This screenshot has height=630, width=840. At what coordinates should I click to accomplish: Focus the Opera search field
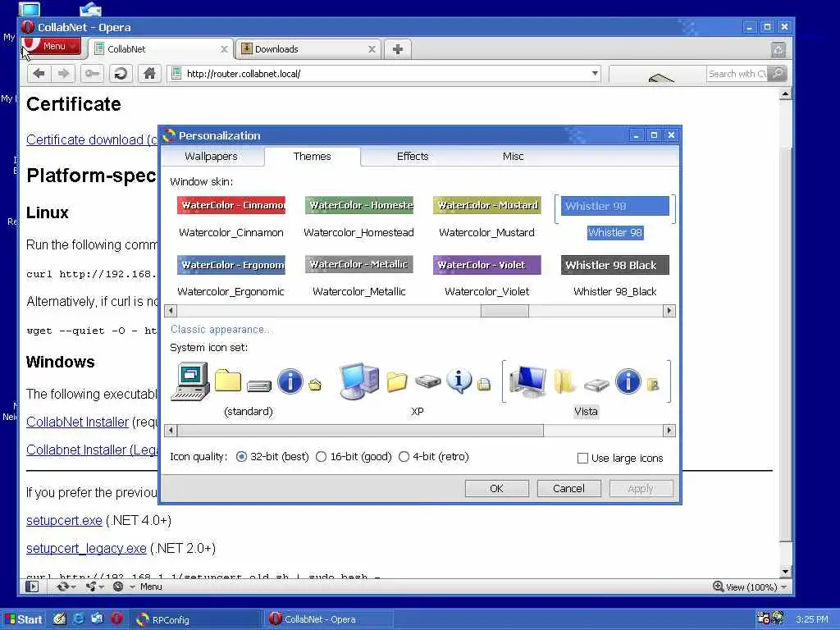[737, 73]
